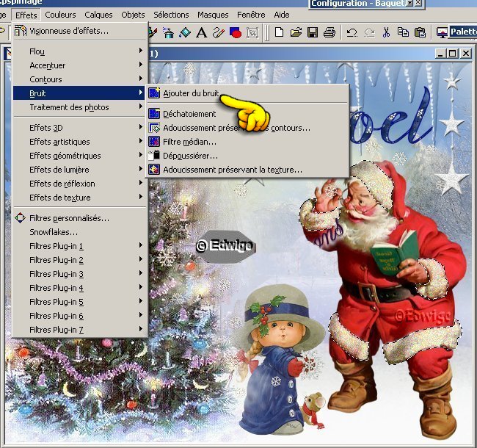Expand the Effets 3D submenu arrow

coord(141,126)
